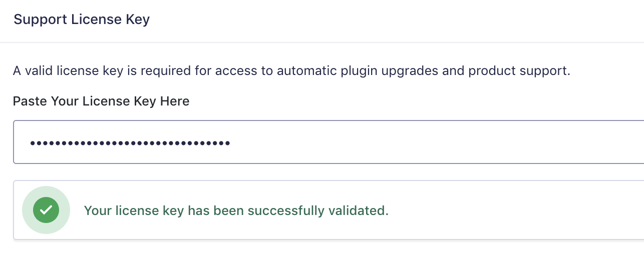Screen dimensions: 644x270
Task: Click the valid license key description sentence
Action: [291, 71]
